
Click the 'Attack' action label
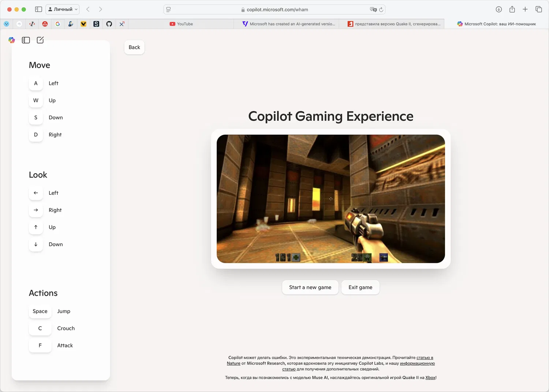pos(65,346)
